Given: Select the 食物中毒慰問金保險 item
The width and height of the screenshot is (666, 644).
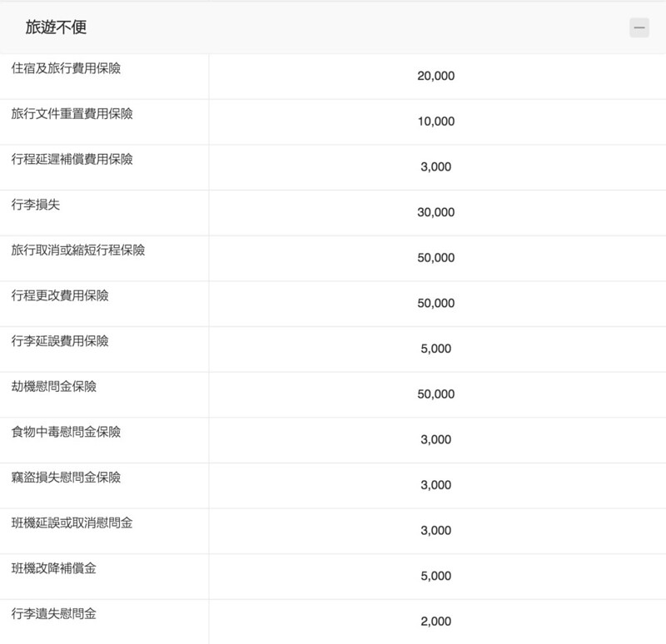Looking at the screenshot, I should (x=66, y=432).
